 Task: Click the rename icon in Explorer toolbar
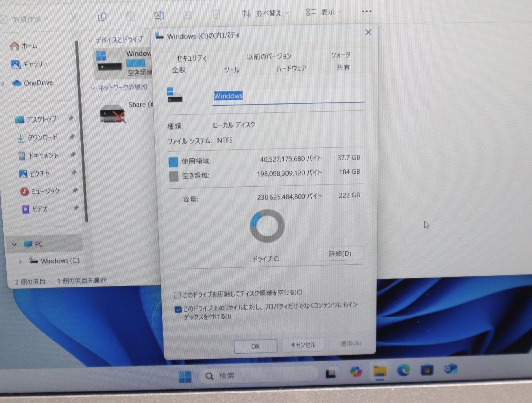(159, 16)
